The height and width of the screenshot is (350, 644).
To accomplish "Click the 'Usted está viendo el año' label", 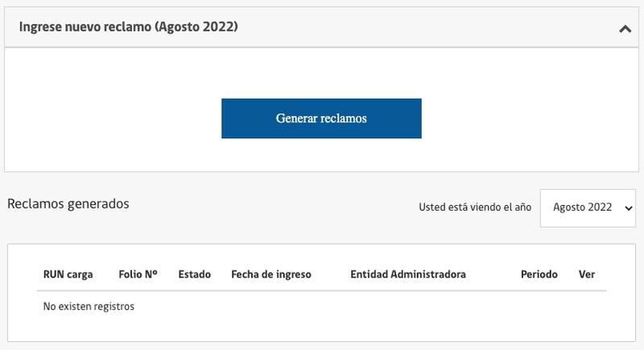I will tap(475, 208).
